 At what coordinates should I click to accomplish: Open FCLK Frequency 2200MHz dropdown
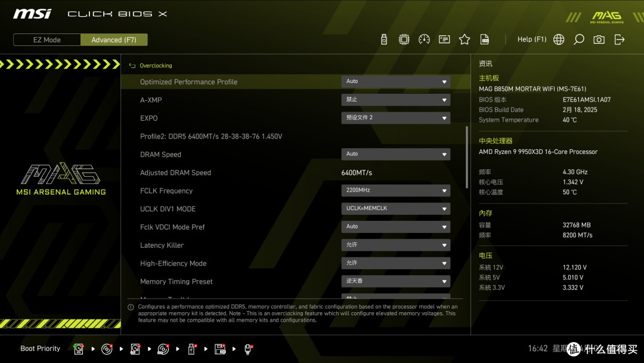pos(395,190)
